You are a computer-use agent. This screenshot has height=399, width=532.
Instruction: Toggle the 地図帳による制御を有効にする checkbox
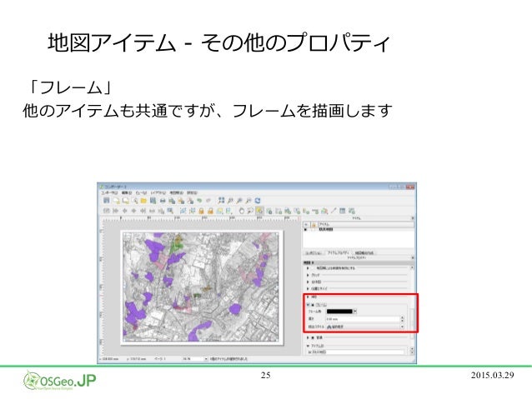pos(313,268)
